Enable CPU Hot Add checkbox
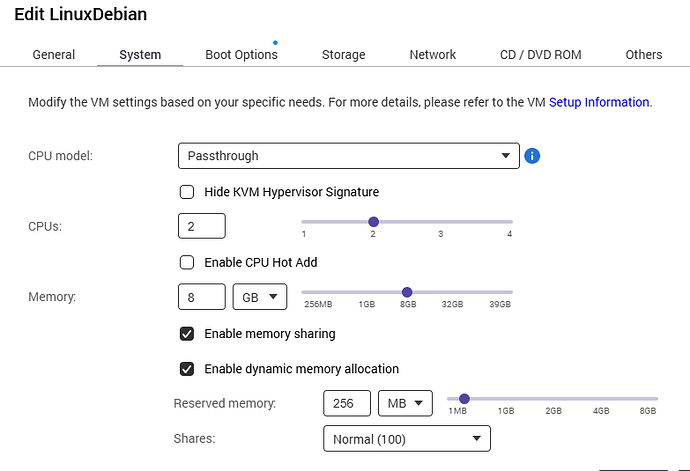This screenshot has height=471, width=690. [187, 263]
